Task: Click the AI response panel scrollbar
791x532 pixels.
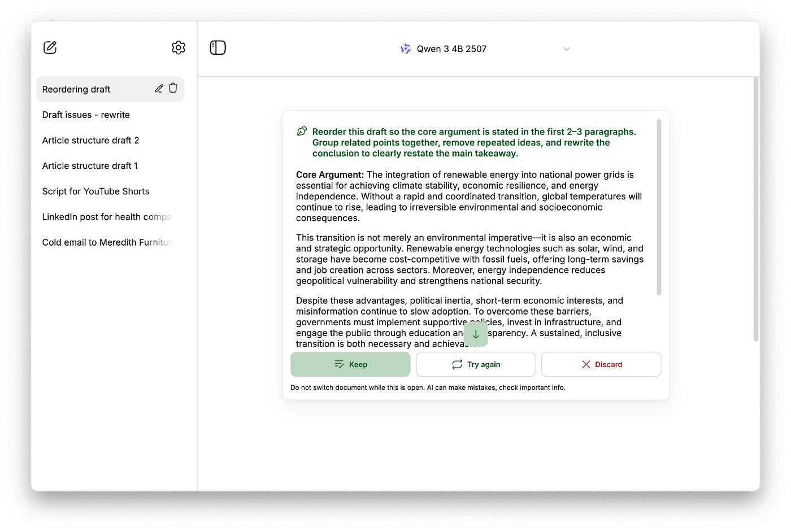Action: [659, 207]
